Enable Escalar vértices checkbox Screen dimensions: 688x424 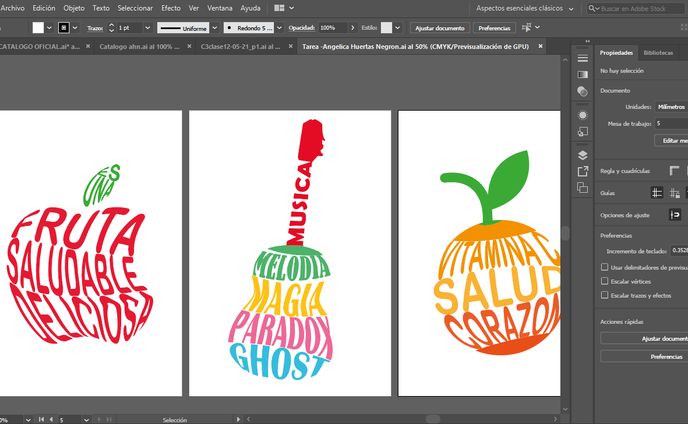[x=605, y=281]
